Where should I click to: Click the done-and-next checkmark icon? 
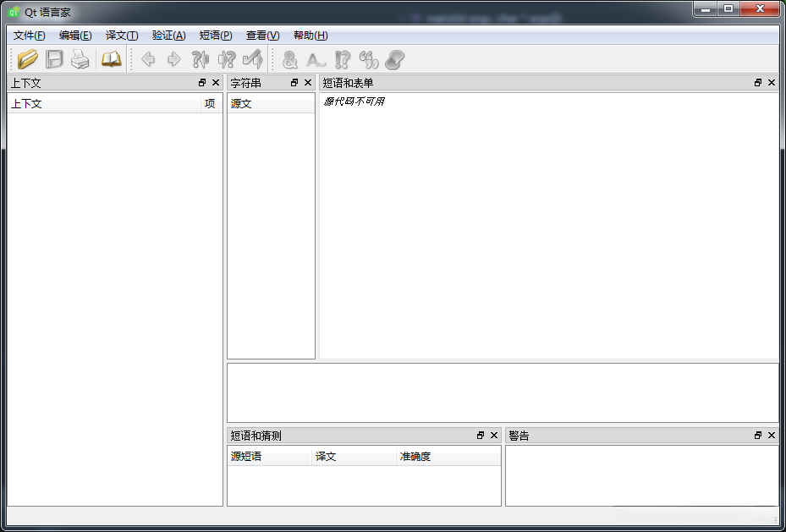tap(253, 59)
